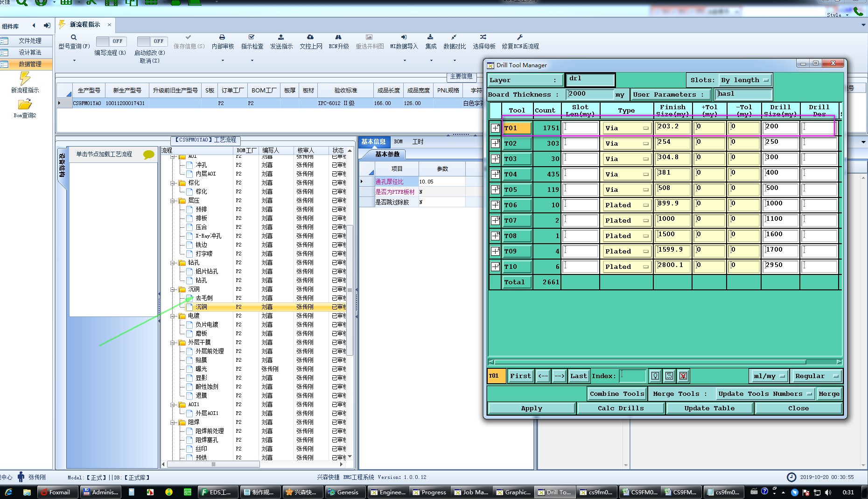This screenshot has height=499, width=868.
Task: Switch to 基本信息 tab
Action: point(373,141)
